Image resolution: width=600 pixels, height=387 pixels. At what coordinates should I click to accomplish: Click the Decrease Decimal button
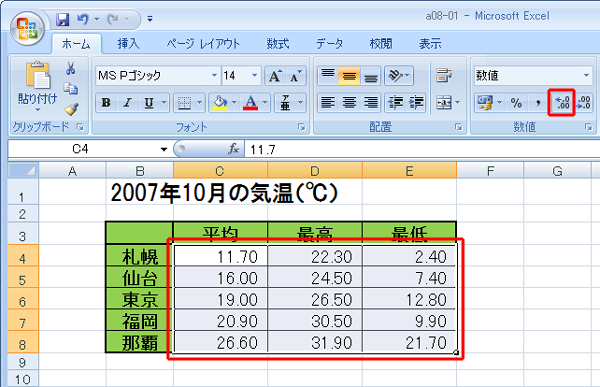(583, 102)
